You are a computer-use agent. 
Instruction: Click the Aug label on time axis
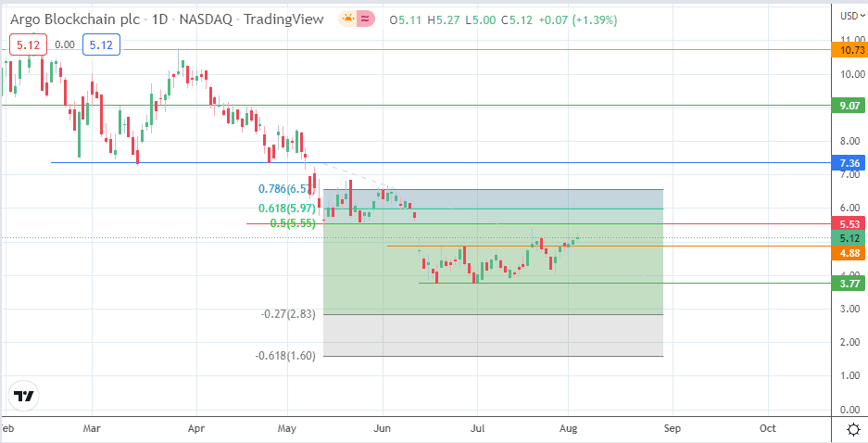coord(568,428)
